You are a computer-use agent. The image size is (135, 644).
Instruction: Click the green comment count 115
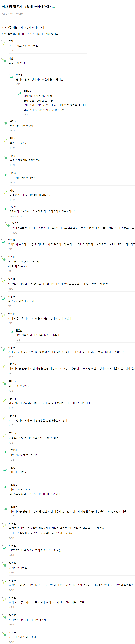coord(53,7)
